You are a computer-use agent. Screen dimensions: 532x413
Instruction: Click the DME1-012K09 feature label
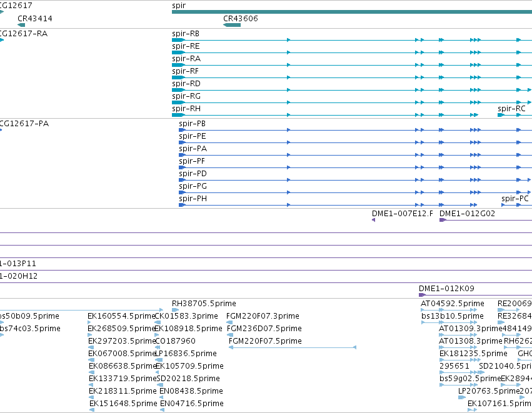(446, 289)
